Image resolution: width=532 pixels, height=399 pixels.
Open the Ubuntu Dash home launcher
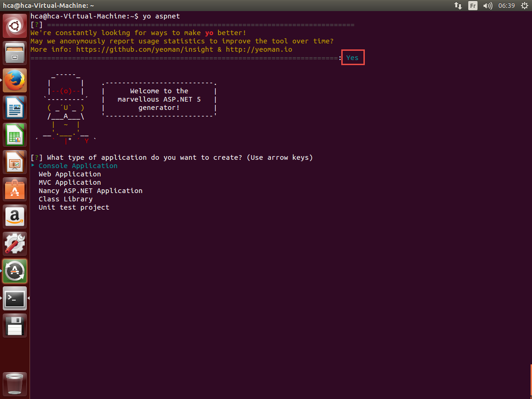pos(15,26)
